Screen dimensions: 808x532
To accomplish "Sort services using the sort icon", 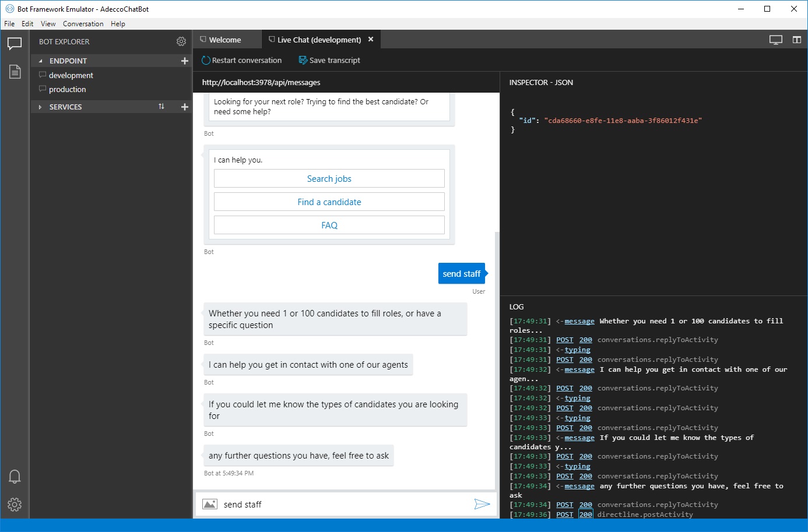I will pyautogui.click(x=162, y=107).
